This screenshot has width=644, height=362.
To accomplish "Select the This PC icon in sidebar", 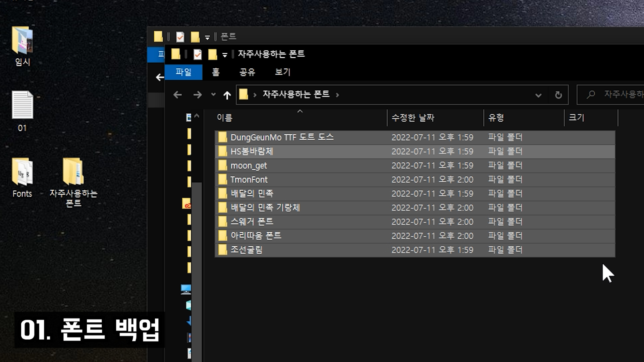I will point(186,289).
